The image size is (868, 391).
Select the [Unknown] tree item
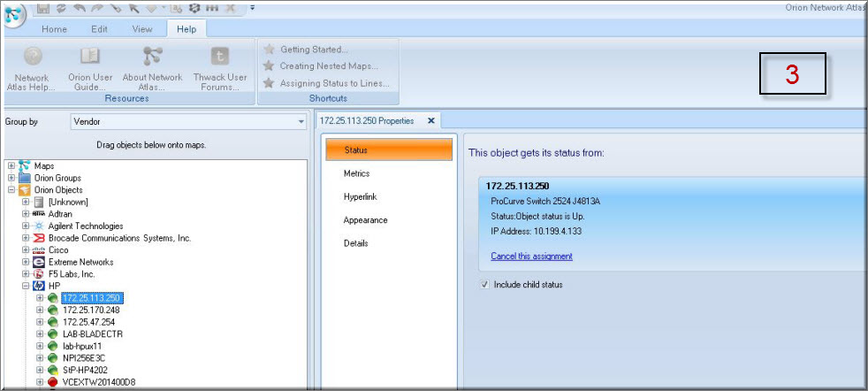pos(68,203)
